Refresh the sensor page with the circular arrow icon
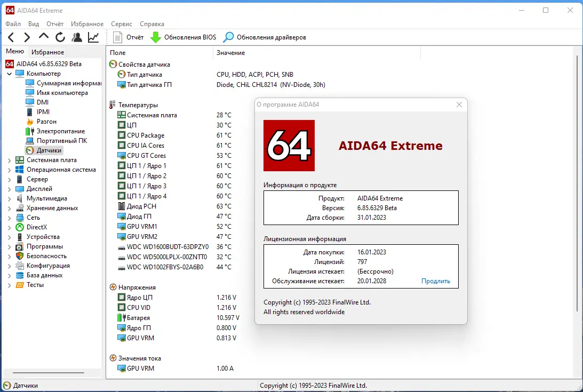The height and width of the screenshot is (392, 583). [60, 37]
